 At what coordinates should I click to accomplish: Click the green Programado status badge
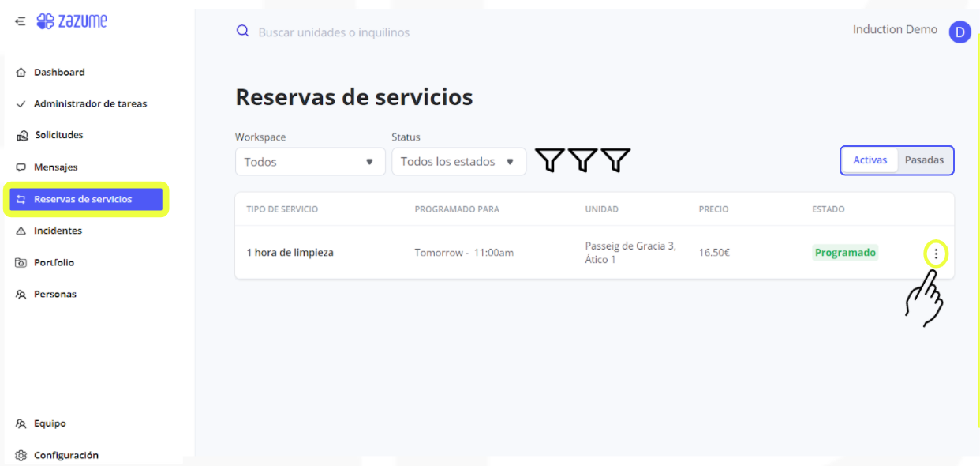pos(845,253)
